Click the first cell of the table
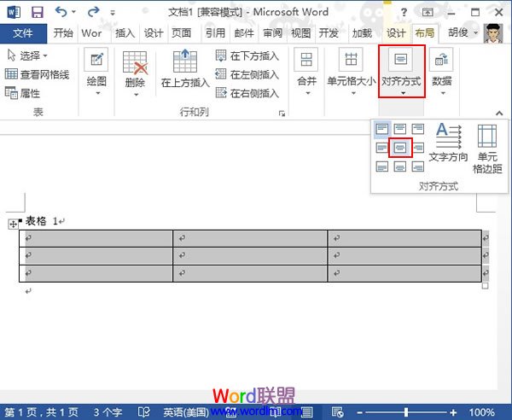 tap(96, 238)
